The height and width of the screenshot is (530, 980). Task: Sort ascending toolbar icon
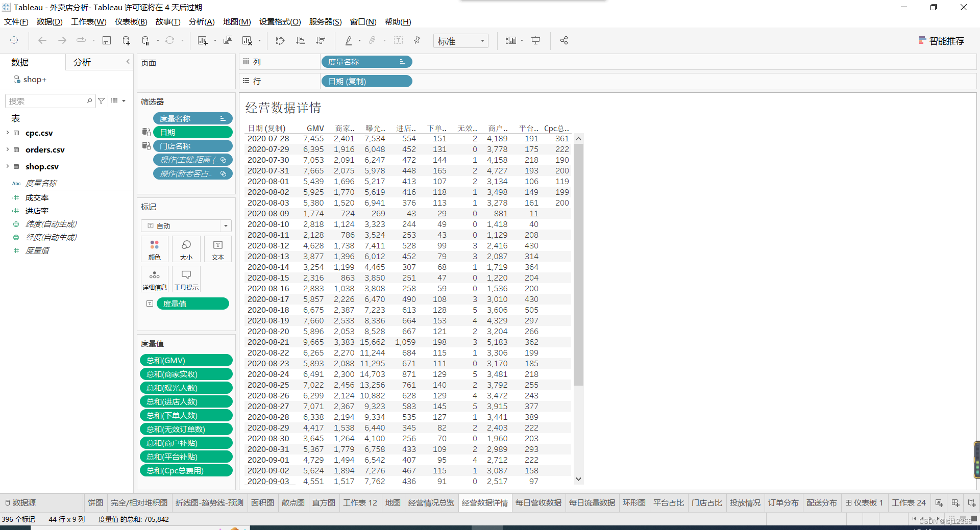point(300,40)
